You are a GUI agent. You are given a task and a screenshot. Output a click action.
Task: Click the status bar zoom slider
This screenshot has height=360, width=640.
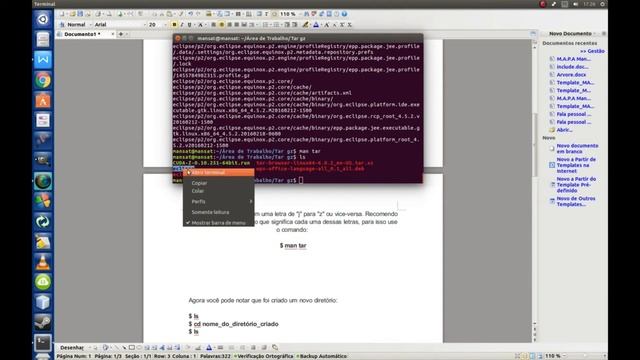pyautogui.click(x=584, y=356)
